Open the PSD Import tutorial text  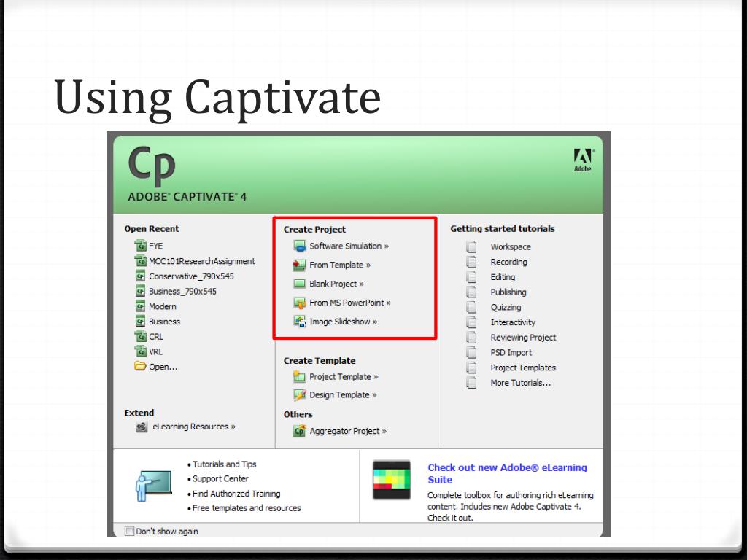[511, 352]
